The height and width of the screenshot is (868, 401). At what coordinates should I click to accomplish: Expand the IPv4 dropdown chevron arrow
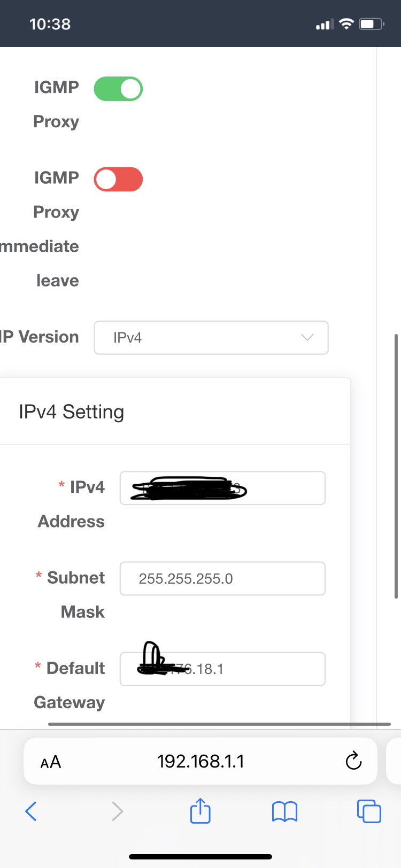click(x=307, y=337)
